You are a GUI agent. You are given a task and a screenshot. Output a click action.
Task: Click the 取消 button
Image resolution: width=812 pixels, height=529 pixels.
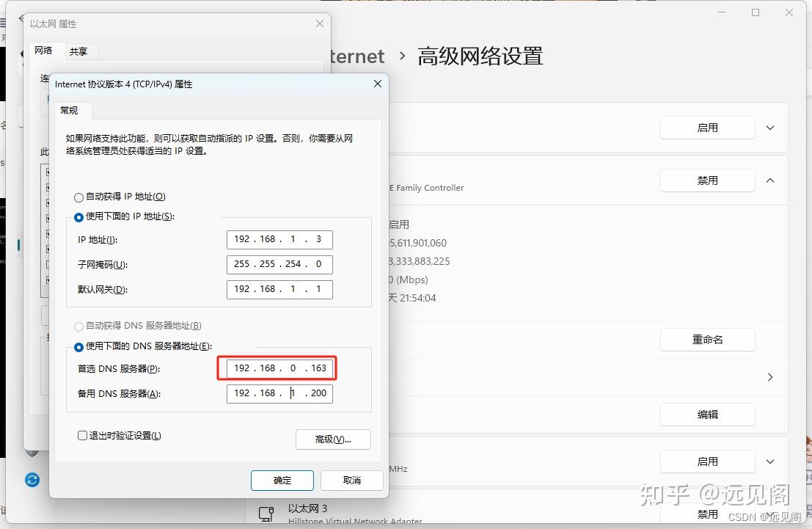(351, 481)
